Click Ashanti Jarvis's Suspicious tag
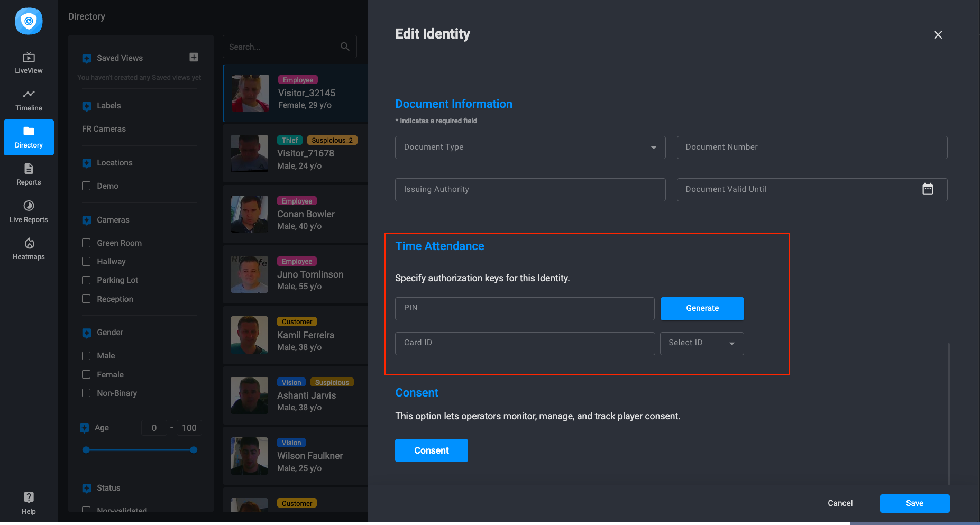 click(332, 382)
